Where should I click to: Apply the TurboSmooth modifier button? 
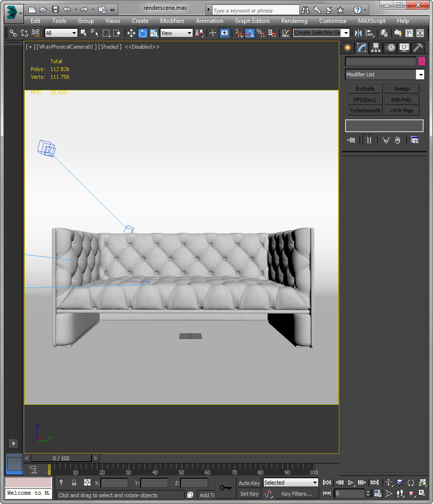[365, 110]
